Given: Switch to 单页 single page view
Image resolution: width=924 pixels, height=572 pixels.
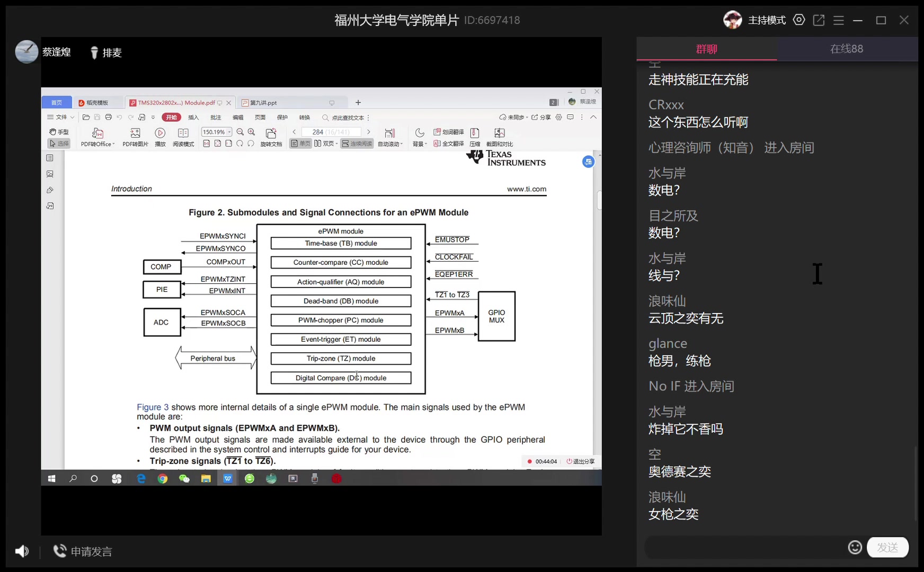Looking at the screenshot, I should (x=300, y=144).
